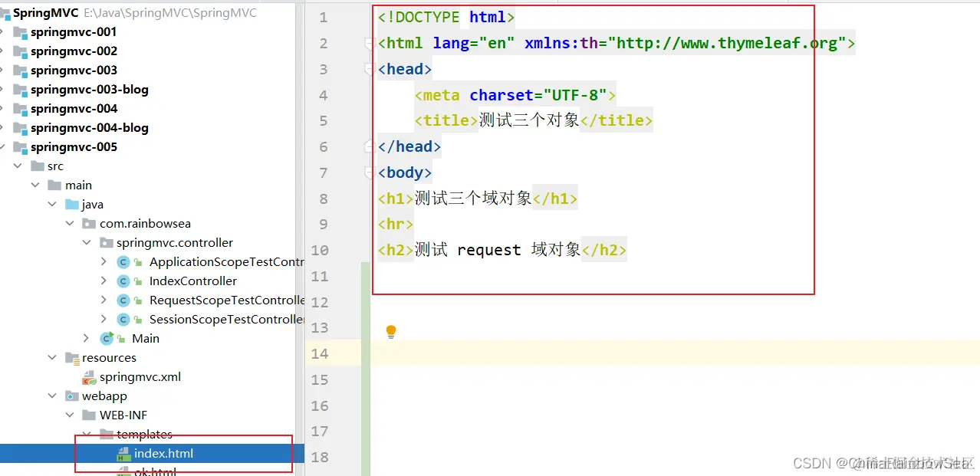
Task: Expand the SessionScopeTestController class node
Action: (x=104, y=320)
